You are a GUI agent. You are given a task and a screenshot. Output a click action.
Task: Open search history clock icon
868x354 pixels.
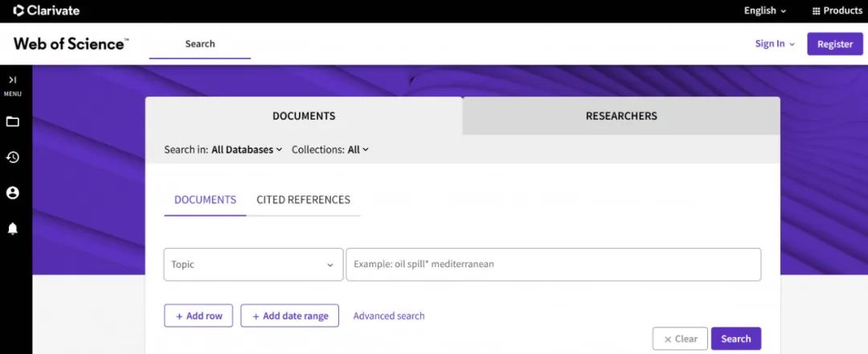13,158
